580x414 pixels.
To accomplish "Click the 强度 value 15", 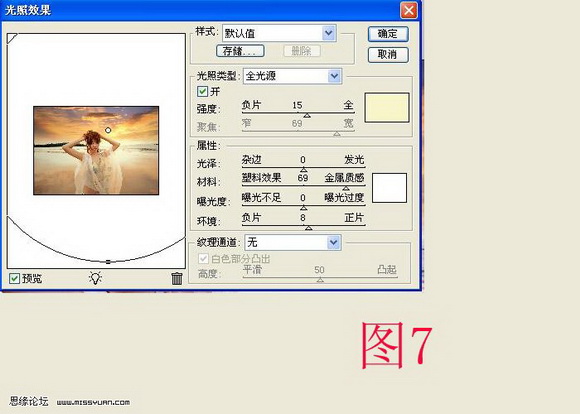I will (297, 105).
